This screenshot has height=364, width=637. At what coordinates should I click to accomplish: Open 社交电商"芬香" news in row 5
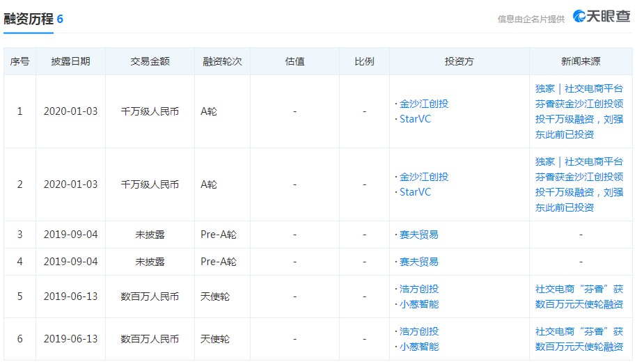(x=579, y=296)
